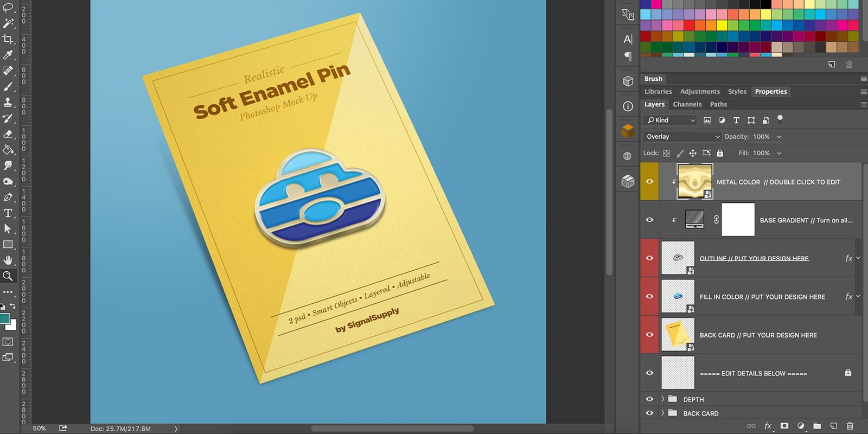Expand the DEPTH layer group
The image size is (868, 434).
click(x=662, y=399)
